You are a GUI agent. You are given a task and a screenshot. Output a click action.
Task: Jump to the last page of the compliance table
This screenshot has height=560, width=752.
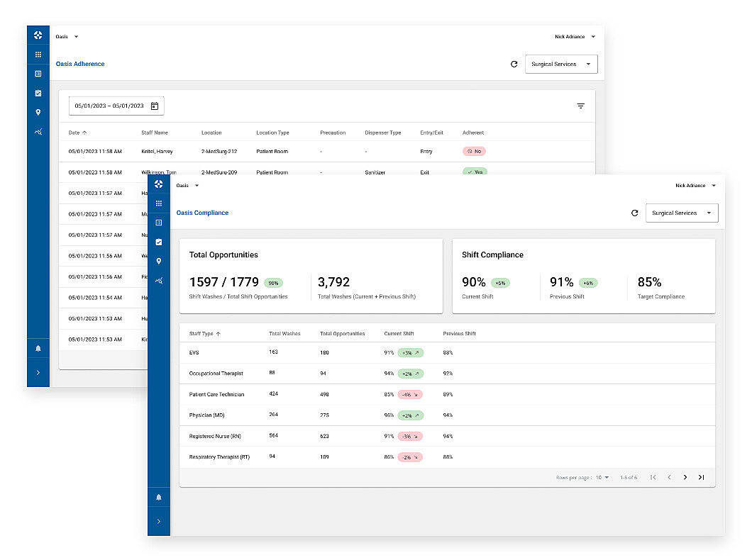tap(701, 477)
